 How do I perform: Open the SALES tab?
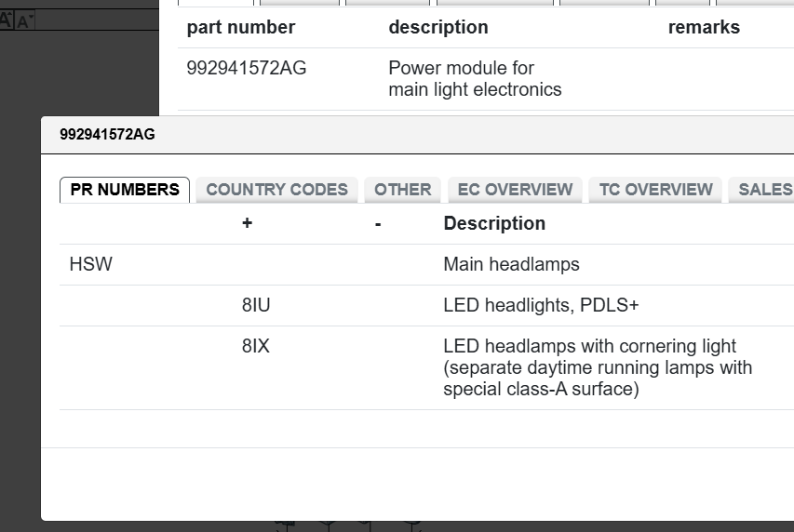click(764, 190)
